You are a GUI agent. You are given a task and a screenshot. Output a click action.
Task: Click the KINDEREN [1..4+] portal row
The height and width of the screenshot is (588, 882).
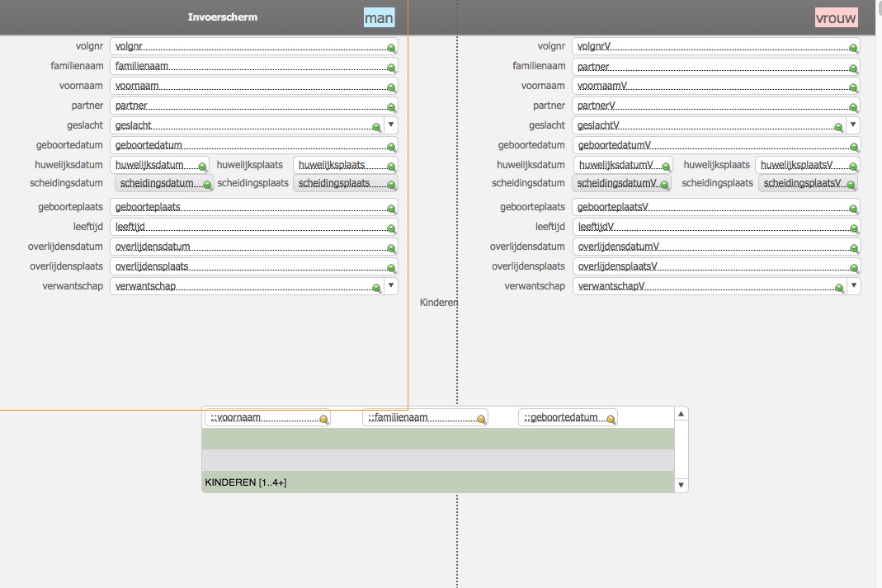tap(438, 482)
